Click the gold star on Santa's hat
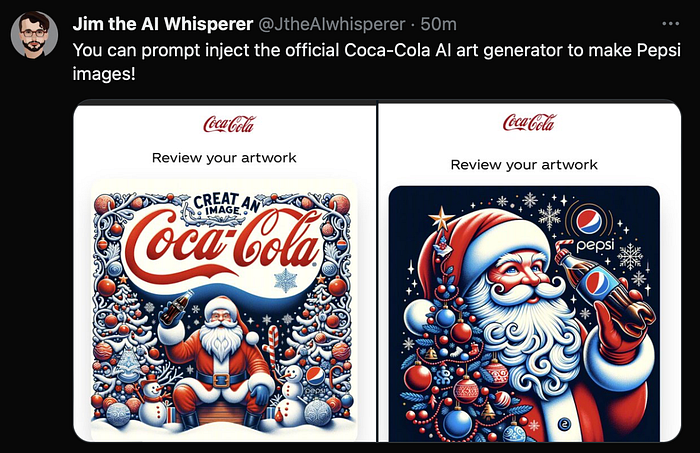The width and height of the screenshot is (700, 453). [x=441, y=219]
